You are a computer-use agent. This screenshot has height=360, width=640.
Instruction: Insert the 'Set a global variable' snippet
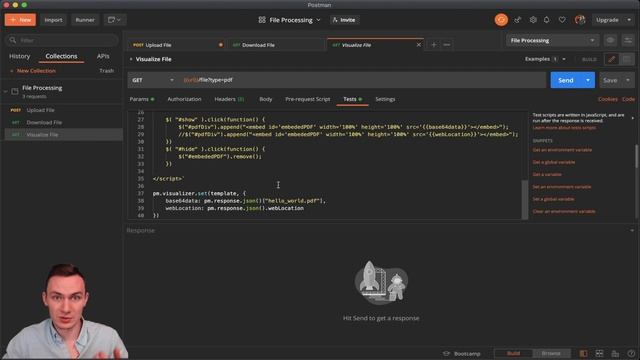pos(553,199)
